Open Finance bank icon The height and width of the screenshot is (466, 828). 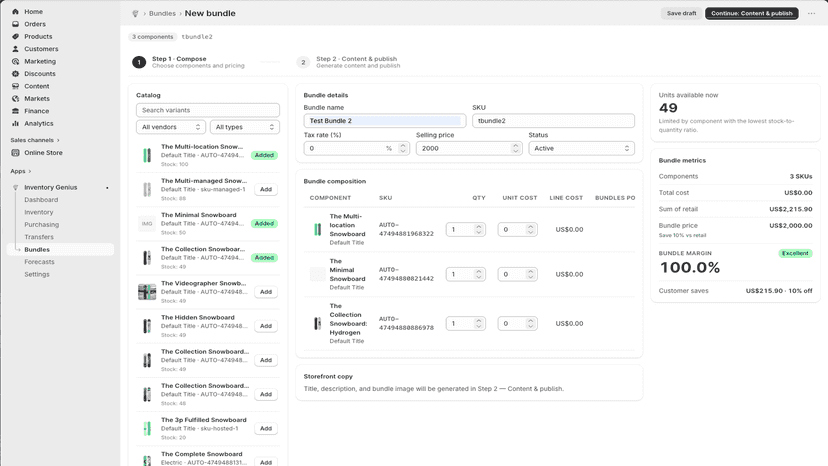(x=15, y=111)
